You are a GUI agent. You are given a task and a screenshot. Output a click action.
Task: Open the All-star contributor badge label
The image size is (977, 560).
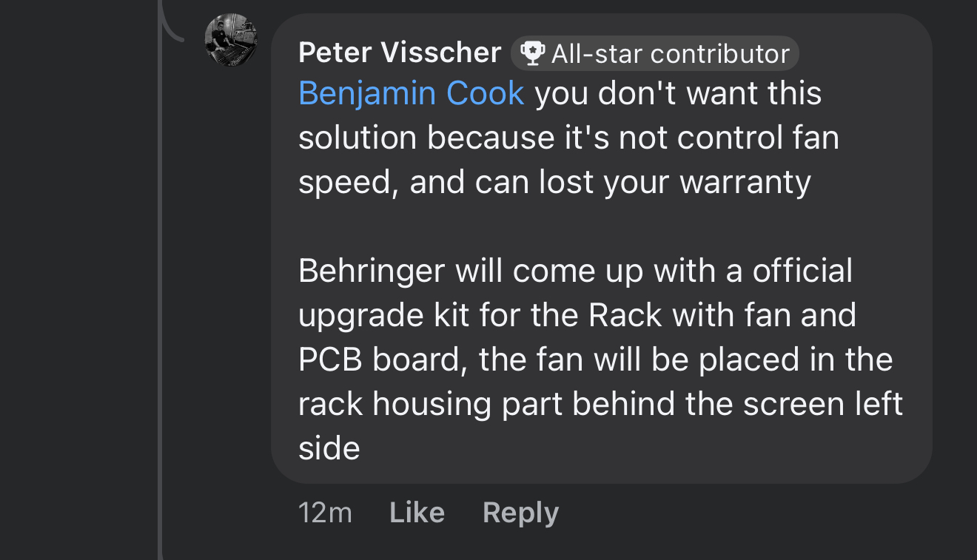[x=655, y=53]
